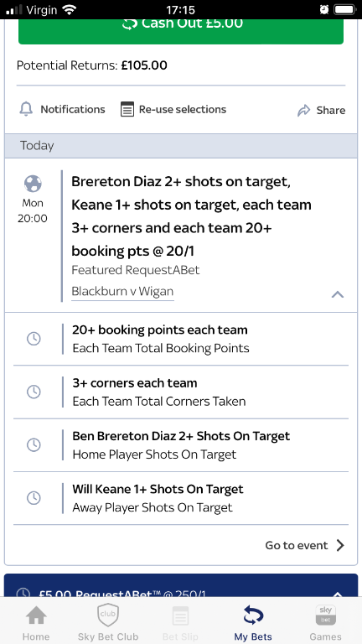Tap clock icon beside Will Keane selection
This screenshot has height=644, width=362.
pos(34,498)
